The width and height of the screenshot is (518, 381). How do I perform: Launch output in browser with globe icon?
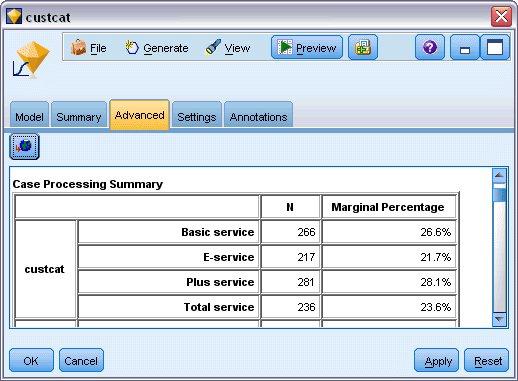(24, 146)
